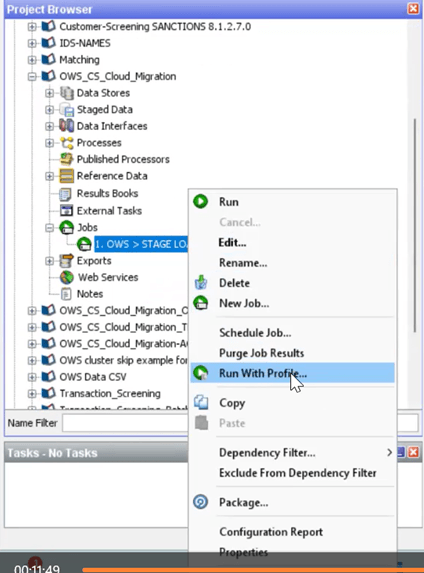This screenshot has width=424, height=573.
Task: Choose Edit... from the context menu
Action: click(x=292, y=242)
